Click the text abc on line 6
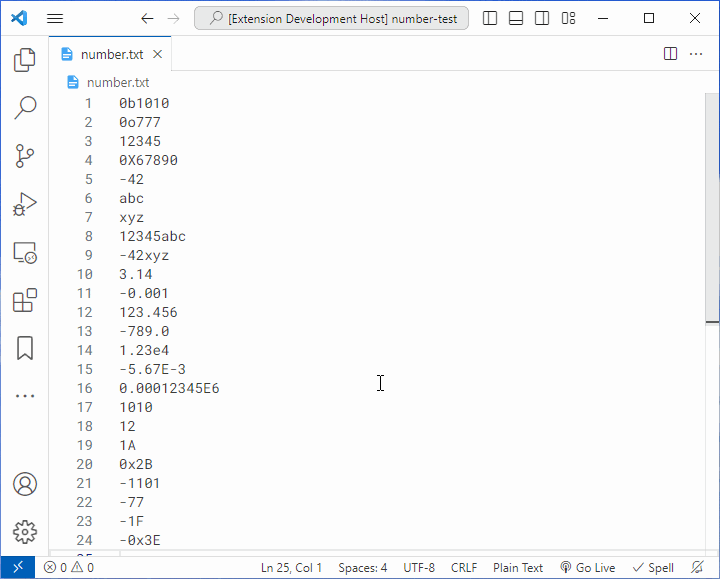The height and width of the screenshot is (579, 720). click(x=131, y=198)
